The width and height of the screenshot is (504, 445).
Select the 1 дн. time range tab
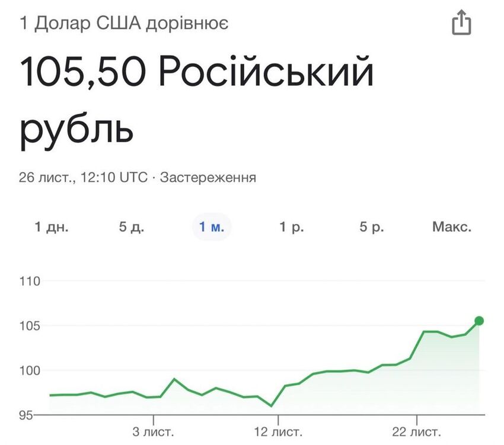52,227
